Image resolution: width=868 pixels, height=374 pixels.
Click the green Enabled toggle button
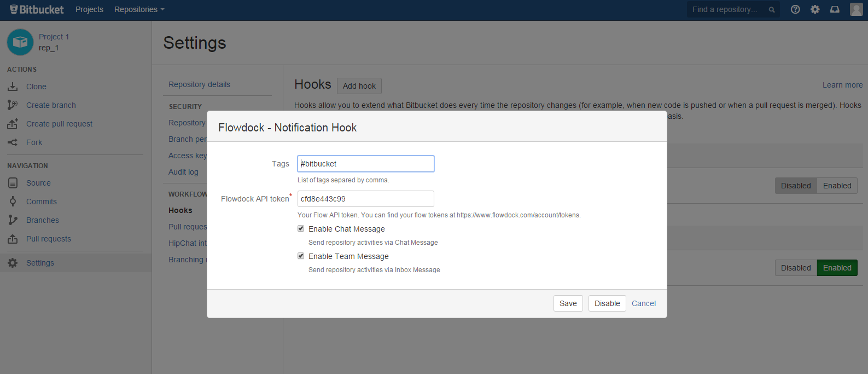click(837, 268)
